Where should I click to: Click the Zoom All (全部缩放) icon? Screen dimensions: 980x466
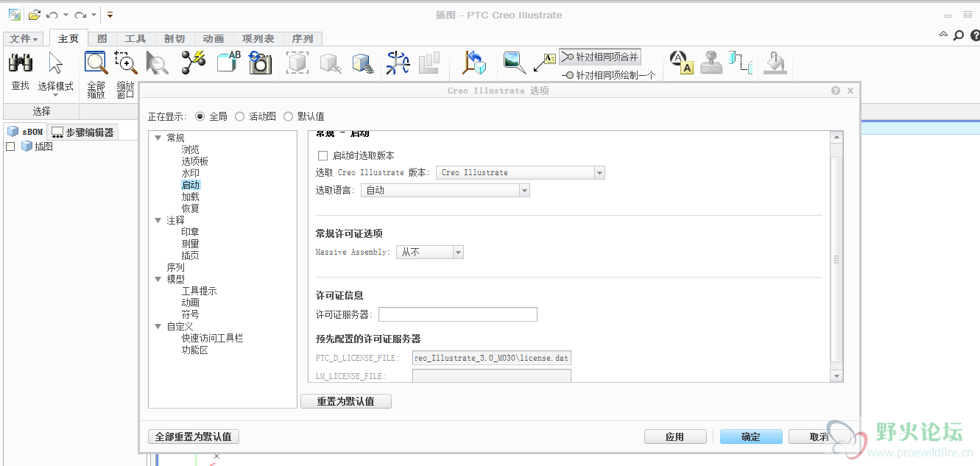point(96,63)
